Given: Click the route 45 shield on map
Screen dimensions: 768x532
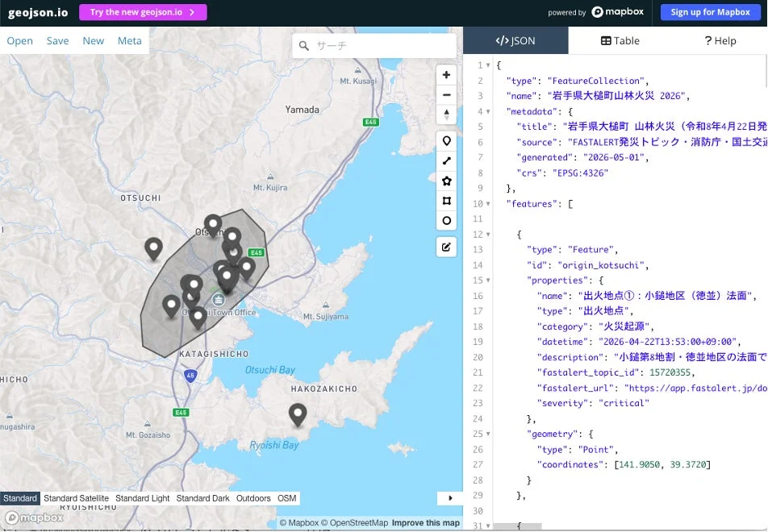Looking at the screenshot, I should point(190,376).
